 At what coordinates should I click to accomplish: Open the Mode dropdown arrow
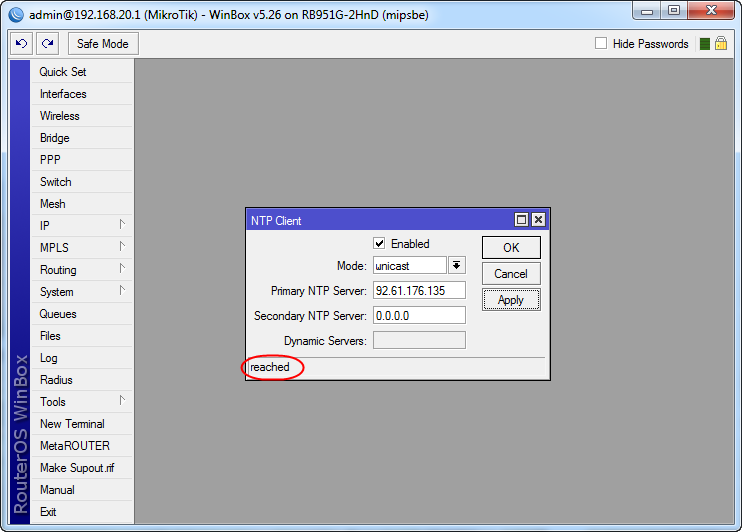point(457,266)
